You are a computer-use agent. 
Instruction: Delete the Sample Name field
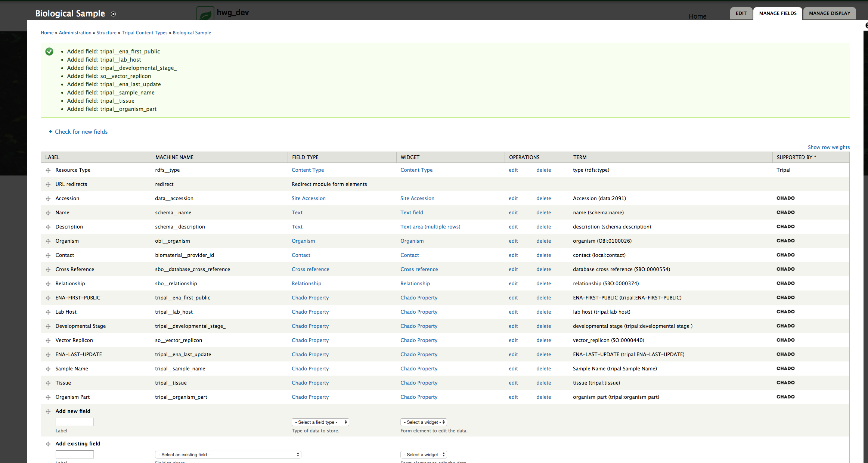coord(543,369)
